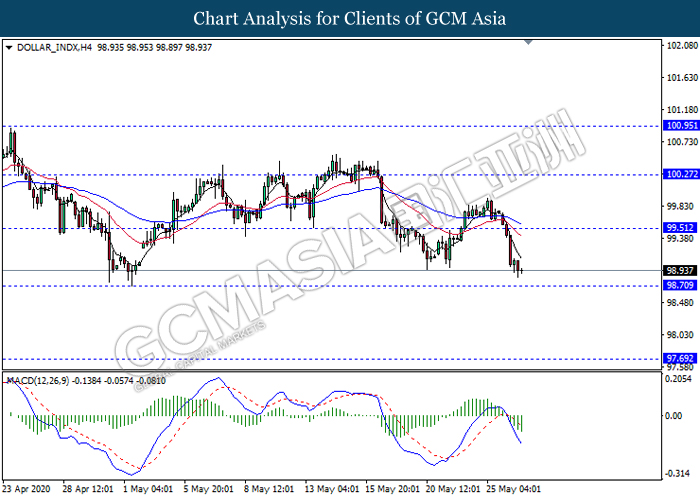Click the 5 May 20:01 date label
The image size is (700, 500).
208,489
